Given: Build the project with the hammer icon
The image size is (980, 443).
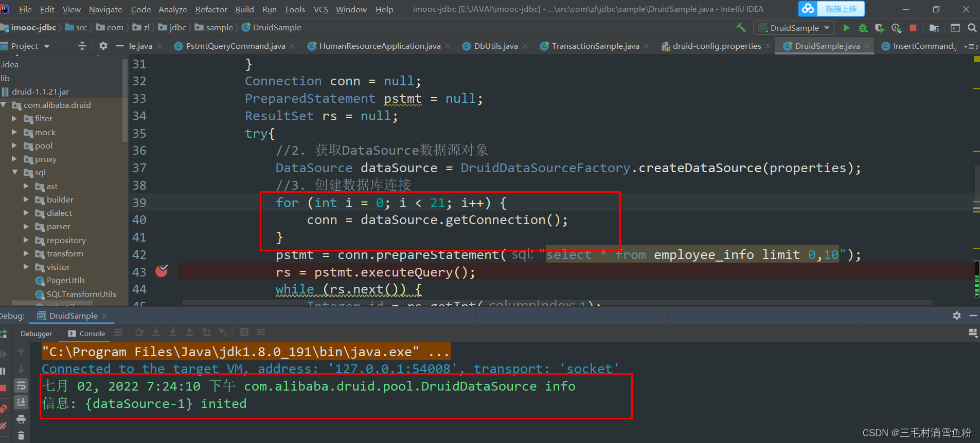Looking at the screenshot, I should [x=741, y=28].
